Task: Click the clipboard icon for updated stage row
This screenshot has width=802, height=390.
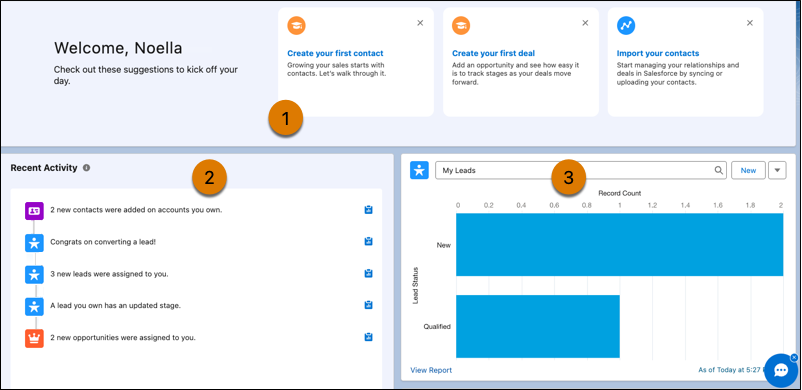Action: click(368, 305)
